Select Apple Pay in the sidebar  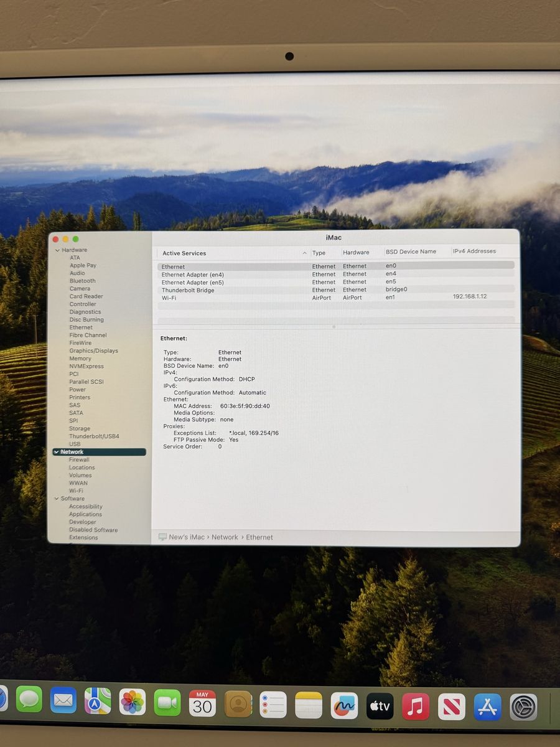pos(83,265)
